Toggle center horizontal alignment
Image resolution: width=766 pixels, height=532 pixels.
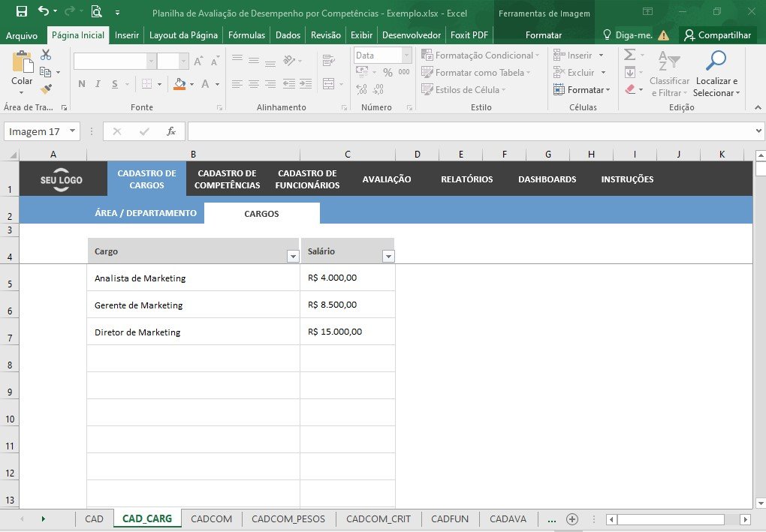[254, 84]
